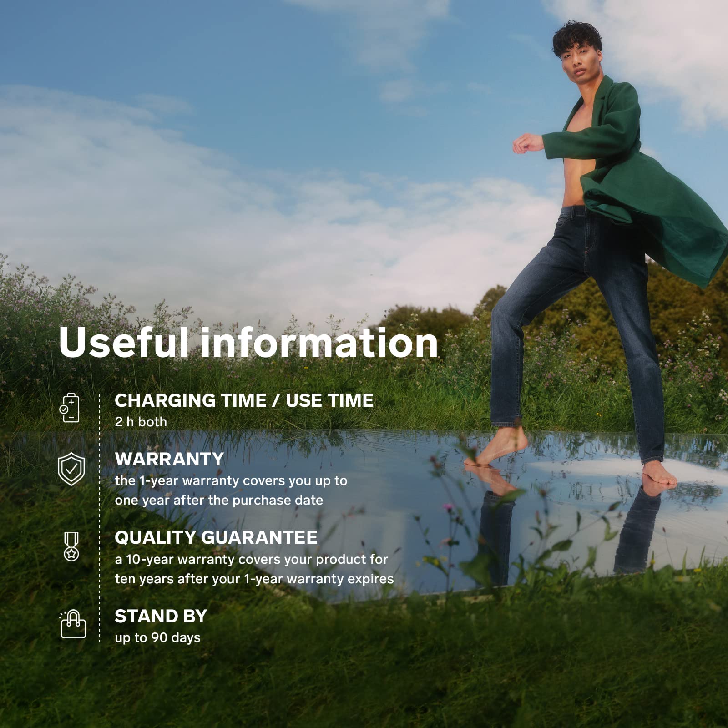728x728 pixels.
Task: Select the 'WARRANTY' heading
Action: pyautogui.click(x=169, y=459)
